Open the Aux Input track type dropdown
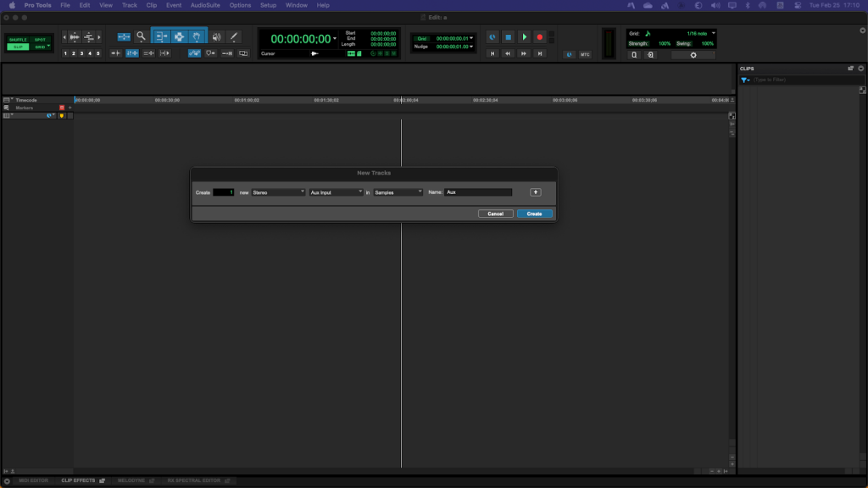This screenshot has height=488, width=868. 337,191
